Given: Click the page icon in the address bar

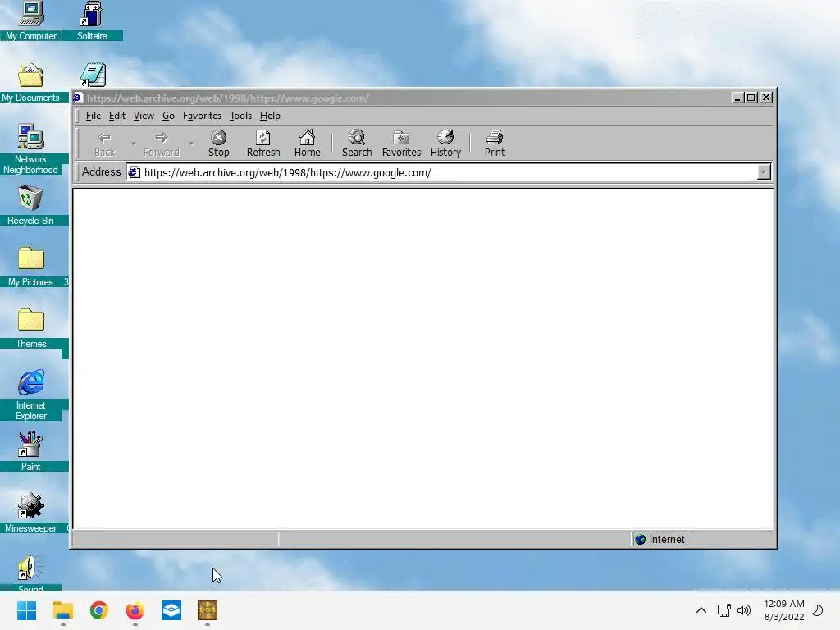Looking at the screenshot, I should (134, 172).
